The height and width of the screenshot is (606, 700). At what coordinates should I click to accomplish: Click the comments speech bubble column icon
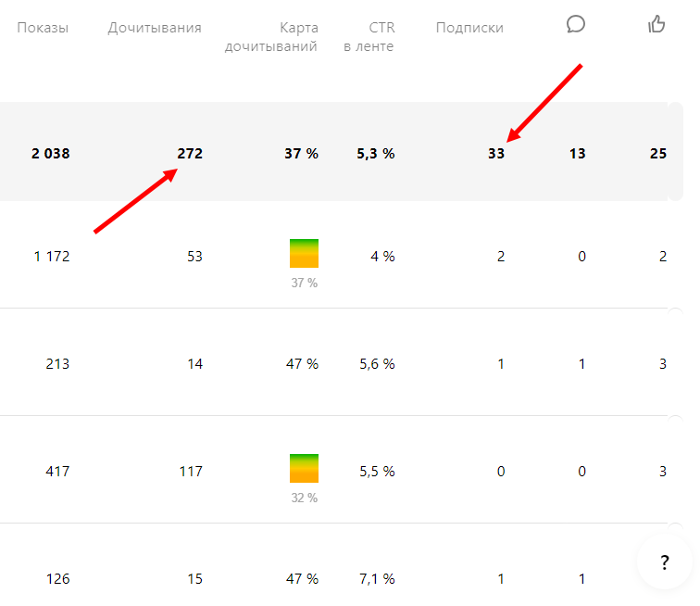(x=576, y=24)
